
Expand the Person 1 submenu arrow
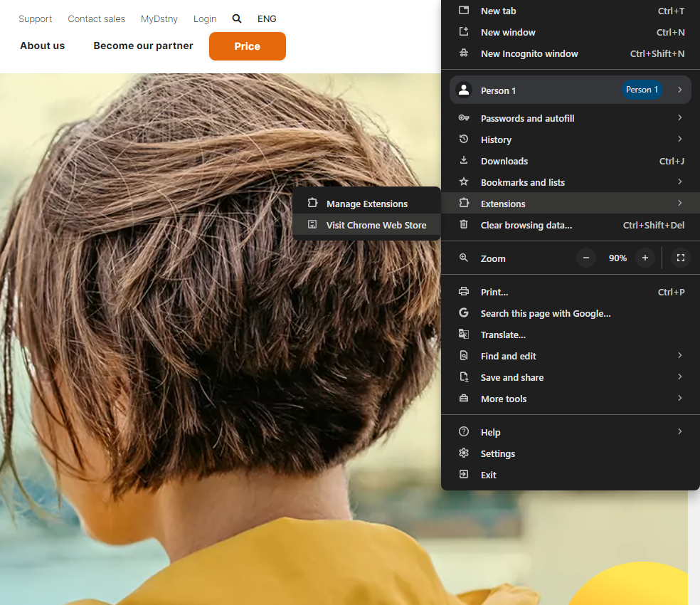click(679, 90)
